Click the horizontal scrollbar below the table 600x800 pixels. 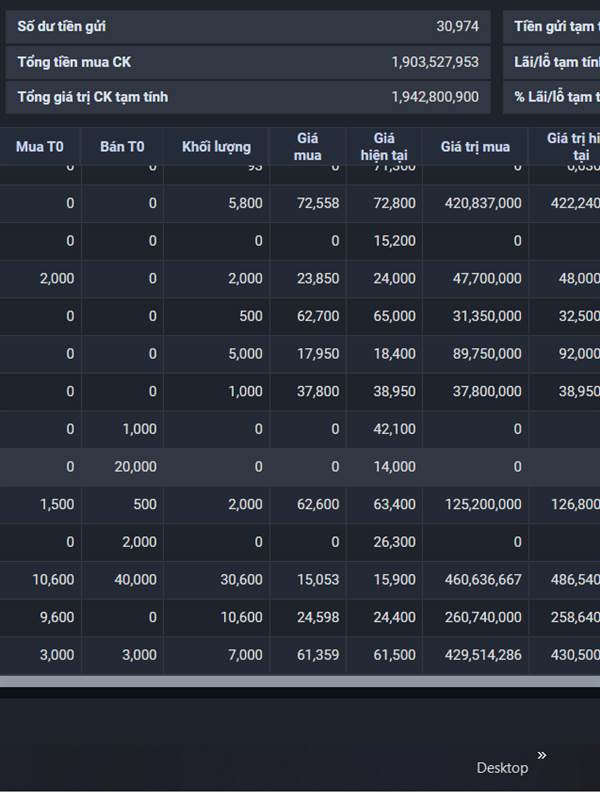300,682
